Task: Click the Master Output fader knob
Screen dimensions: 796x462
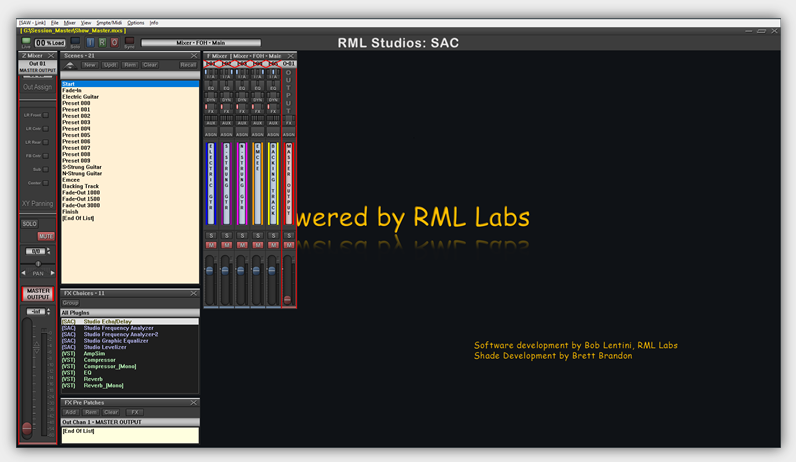Action: pos(27,428)
